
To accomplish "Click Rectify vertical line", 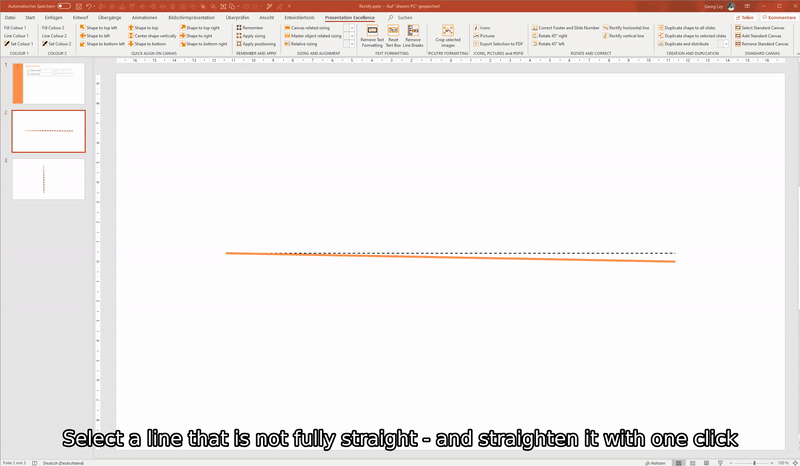I will coord(623,36).
